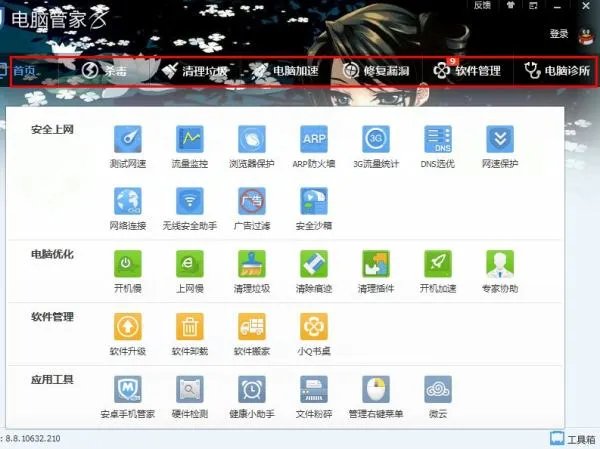Switch to the 首页 tab
600x449 pixels.
tap(24, 71)
